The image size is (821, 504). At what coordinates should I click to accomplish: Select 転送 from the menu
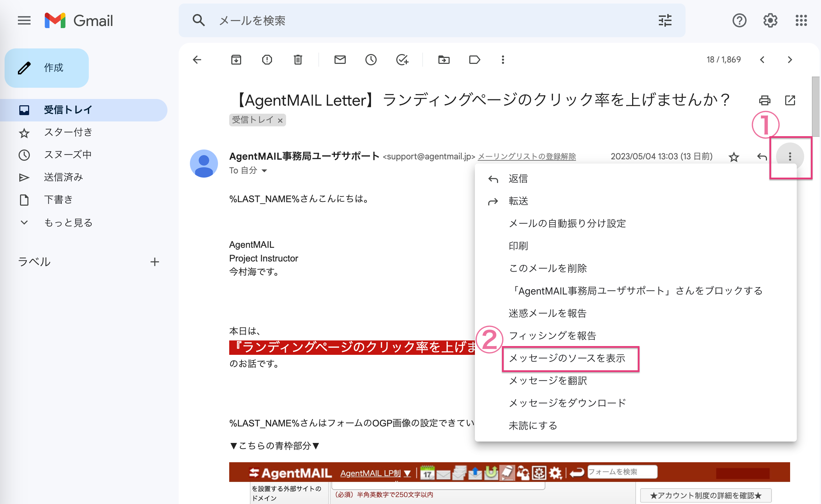pyautogui.click(x=635, y=201)
